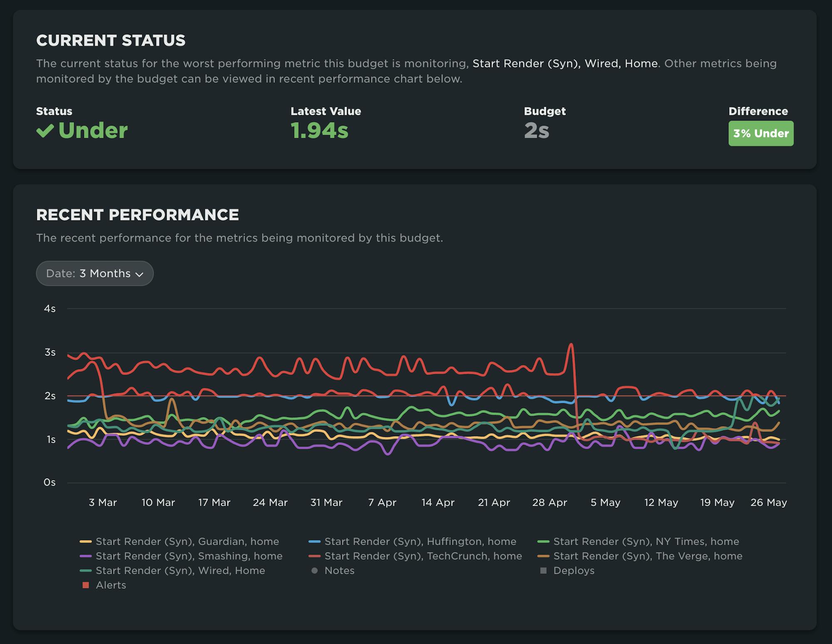
Task: Click the 3% Under difference badge
Action: click(x=760, y=133)
